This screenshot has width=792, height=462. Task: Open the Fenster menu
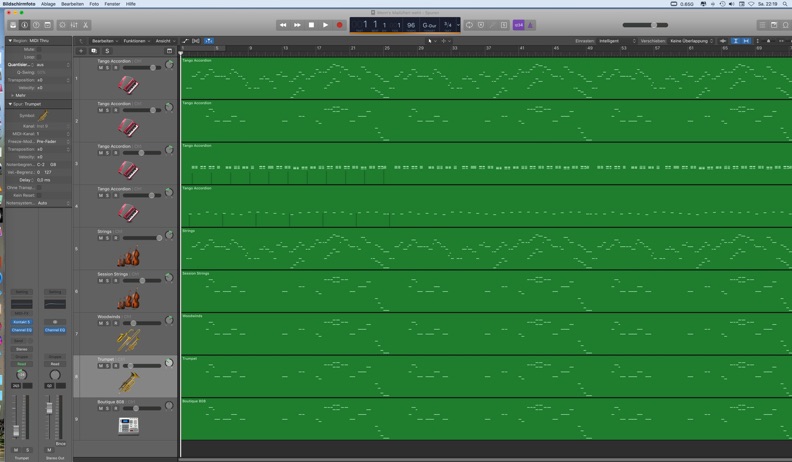pos(112,4)
